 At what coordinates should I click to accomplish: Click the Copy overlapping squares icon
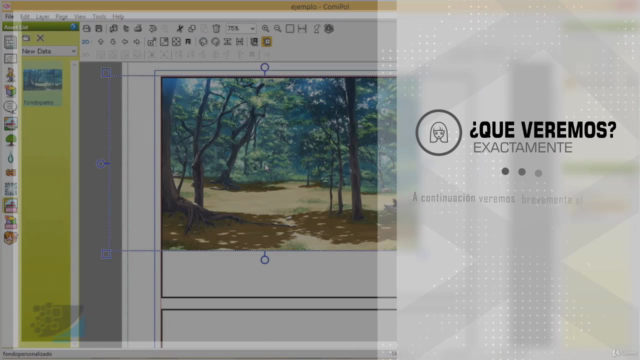click(192, 29)
